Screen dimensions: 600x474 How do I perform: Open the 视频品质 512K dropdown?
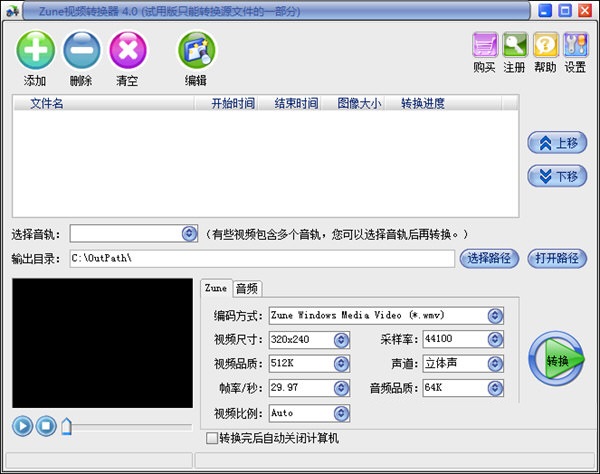click(x=341, y=364)
